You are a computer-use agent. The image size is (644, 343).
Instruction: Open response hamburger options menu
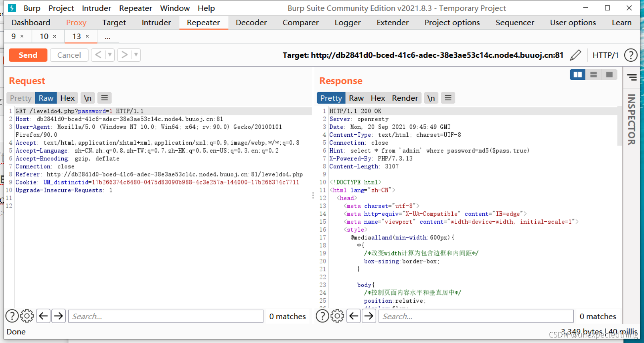448,98
